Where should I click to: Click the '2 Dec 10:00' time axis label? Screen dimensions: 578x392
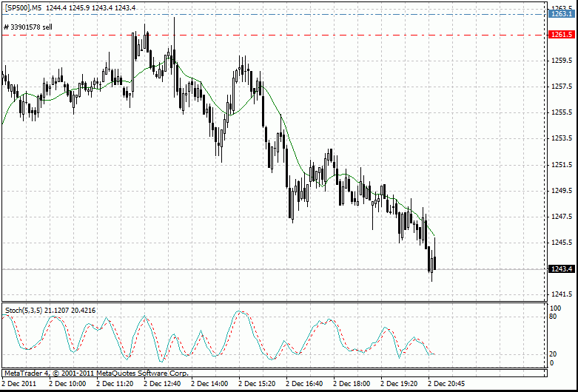[67, 384]
